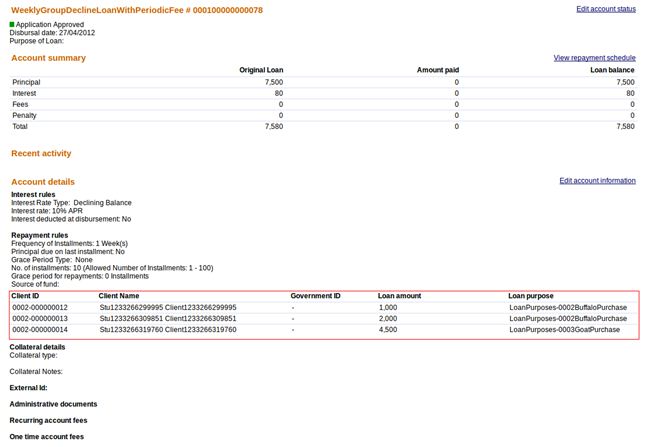
Task: Click Edit account information link
Action: pos(597,181)
